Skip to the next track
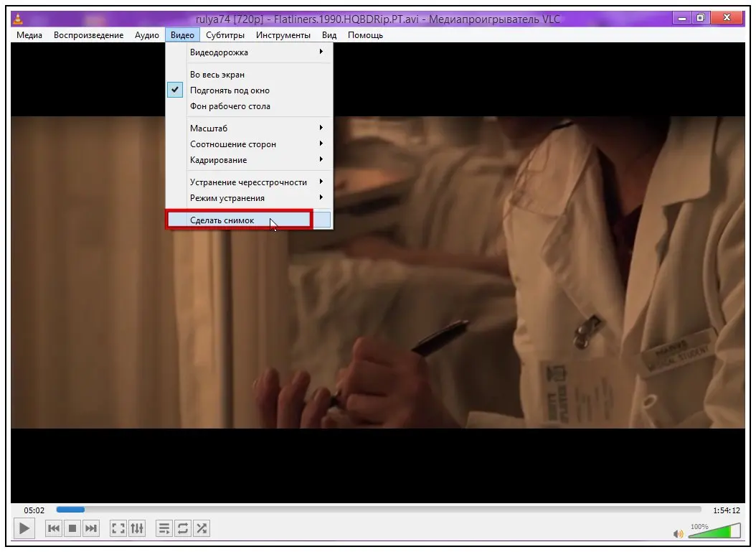756x552 pixels. point(91,529)
